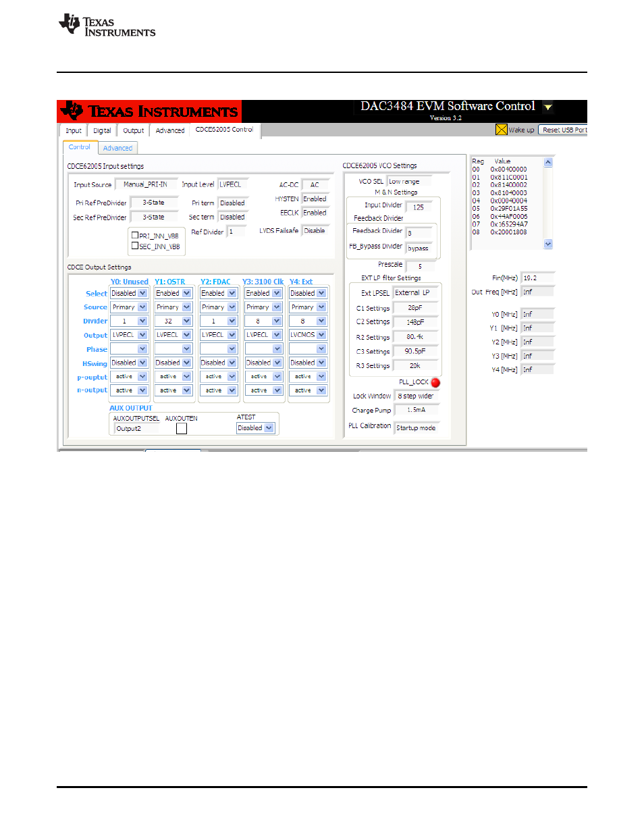Viewport: 644px width, 834px height.
Task: Click the Prescale field showing 5
Action: (420, 267)
